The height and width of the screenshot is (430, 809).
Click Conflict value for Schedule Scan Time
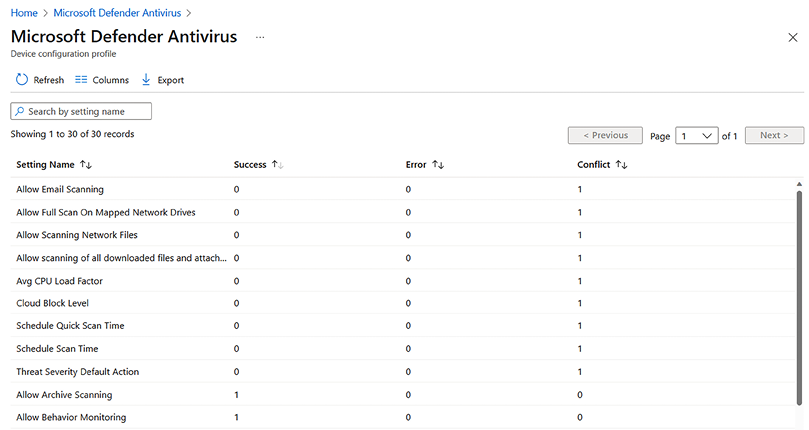tap(579, 349)
